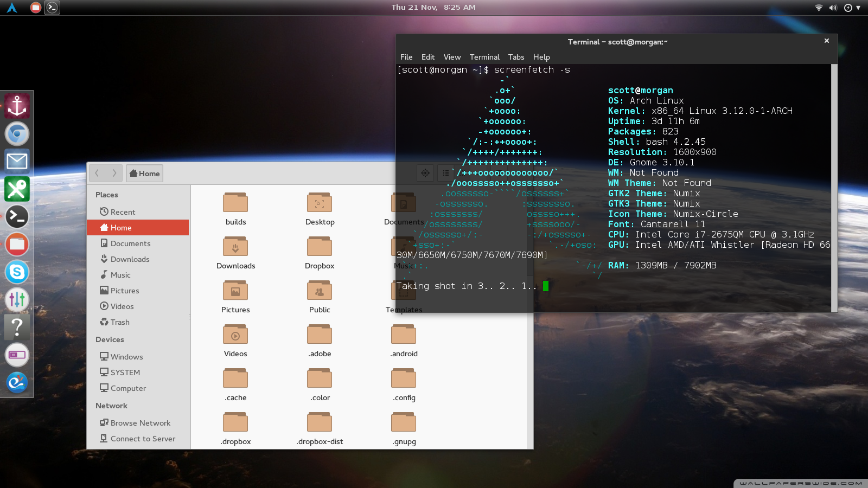868x488 pixels.
Task: Open Music from the sidebar
Action: tap(138, 275)
